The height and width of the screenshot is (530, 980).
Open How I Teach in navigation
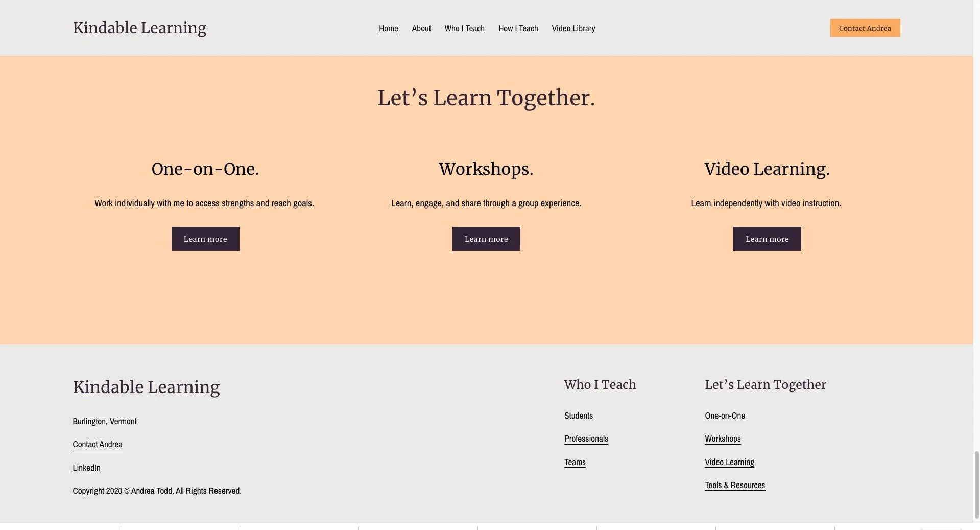tap(518, 28)
